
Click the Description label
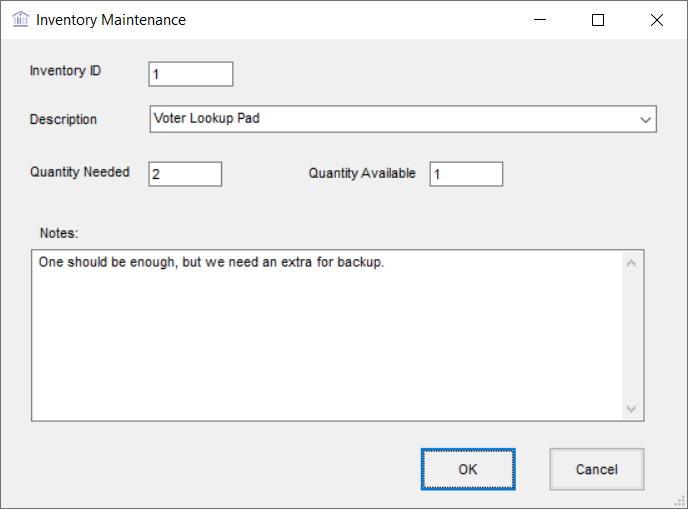63,119
